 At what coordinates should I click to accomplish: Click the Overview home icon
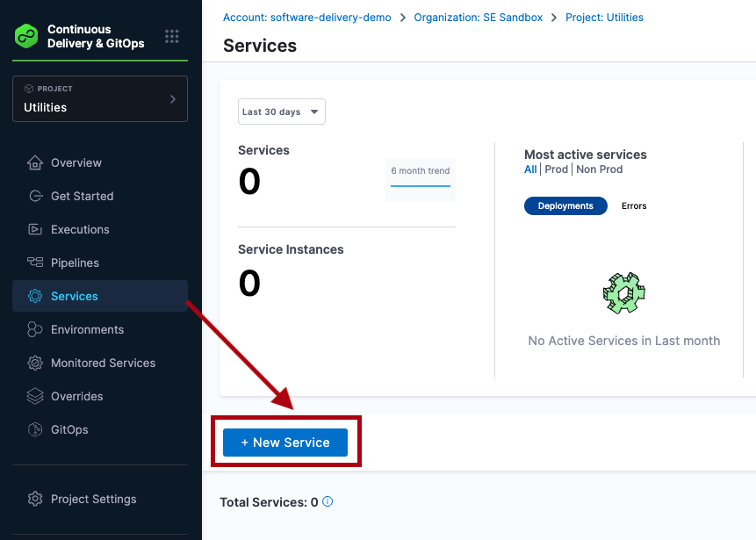pos(35,162)
